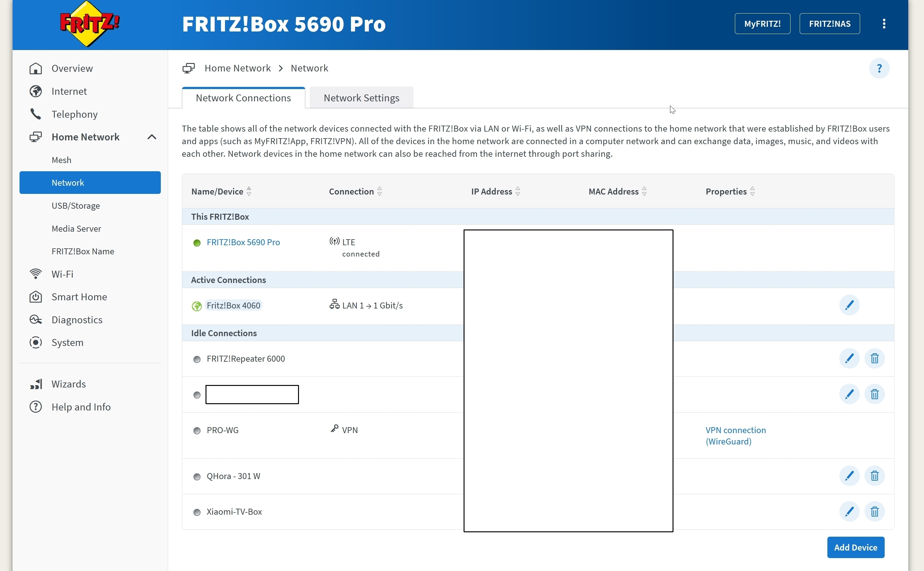Delete the Xiaomi-TV-Box entry
The height and width of the screenshot is (571, 924).
(875, 512)
